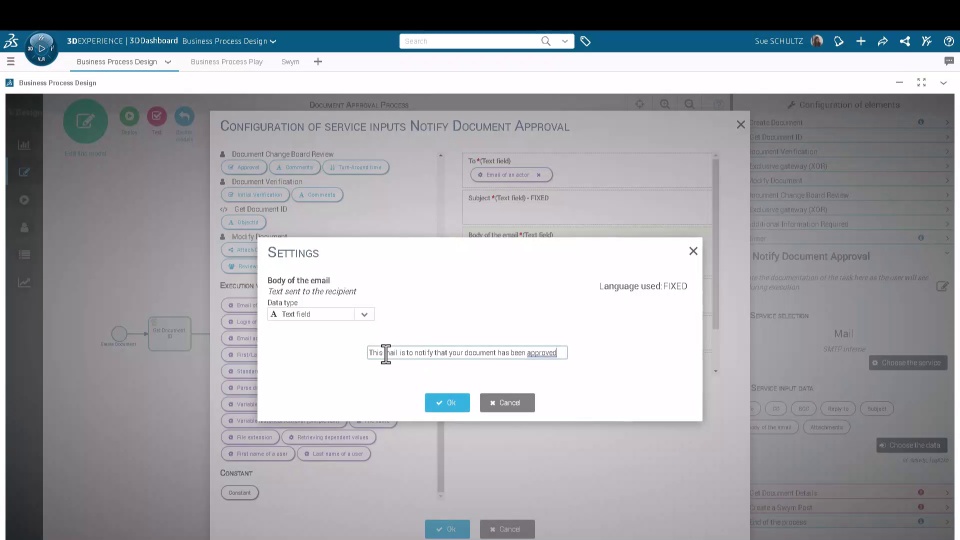Screen dimensions: 960x540
Task: Select the Last name of a user chip
Action: (x=334, y=454)
